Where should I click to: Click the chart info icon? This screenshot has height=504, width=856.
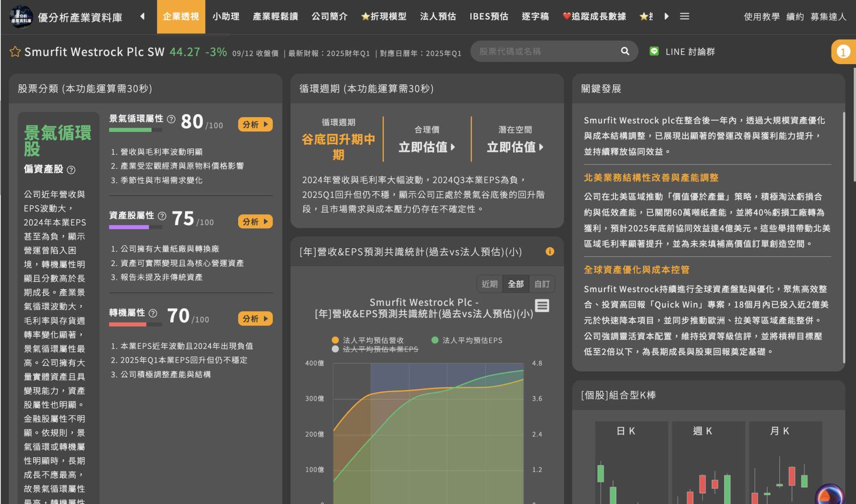(x=550, y=251)
